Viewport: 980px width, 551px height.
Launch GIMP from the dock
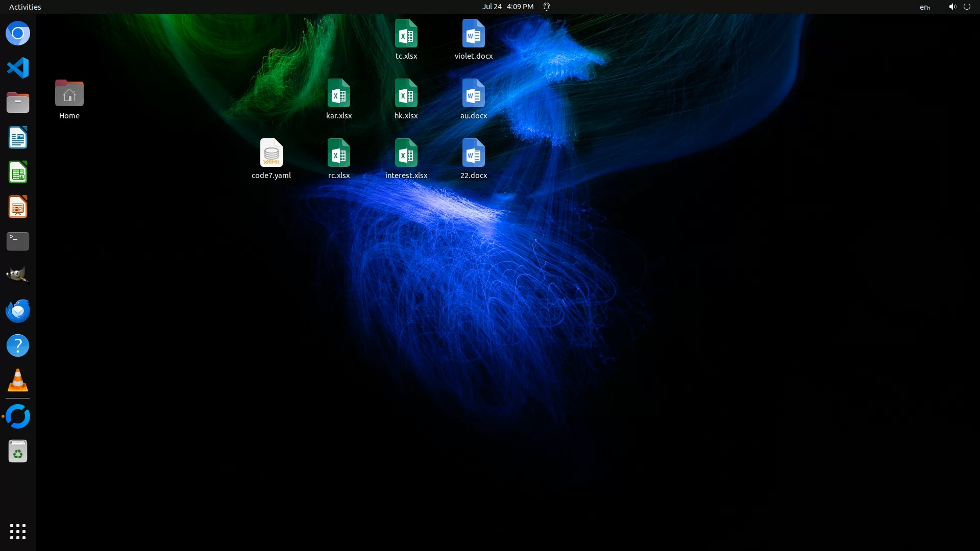[18, 275]
